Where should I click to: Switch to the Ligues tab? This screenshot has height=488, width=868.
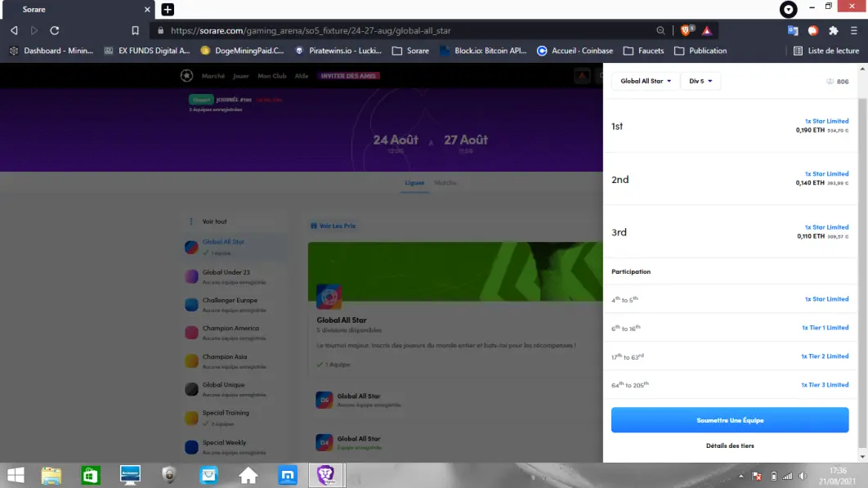pyautogui.click(x=414, y=183)
